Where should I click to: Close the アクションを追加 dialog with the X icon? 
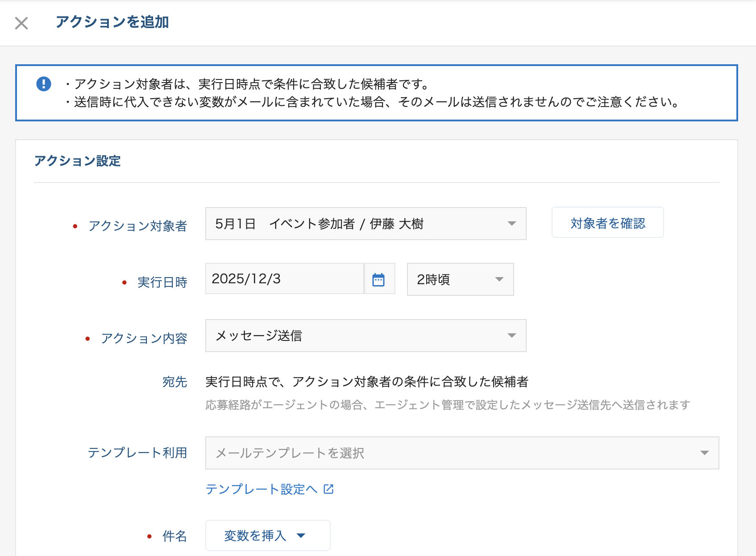click(21, 23)
